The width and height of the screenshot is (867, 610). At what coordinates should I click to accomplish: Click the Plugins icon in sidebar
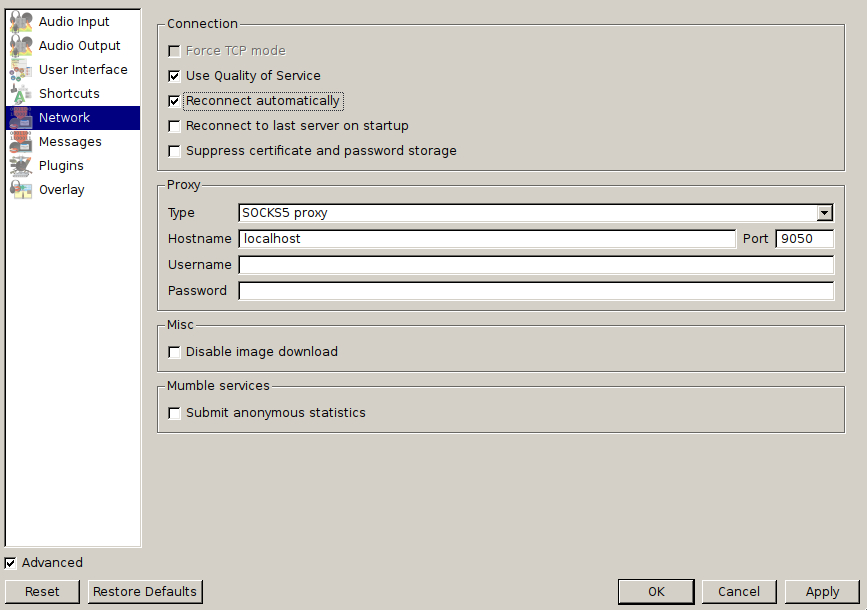[x=21, y=166]
